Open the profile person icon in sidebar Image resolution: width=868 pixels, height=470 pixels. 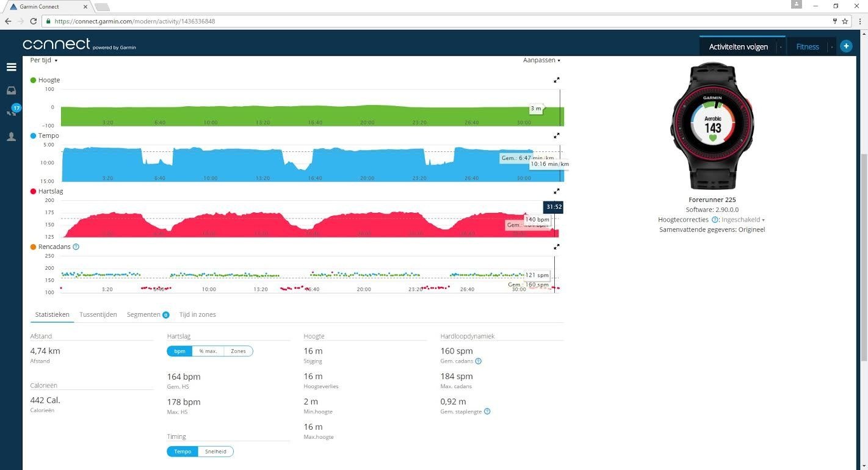point(11,137)
